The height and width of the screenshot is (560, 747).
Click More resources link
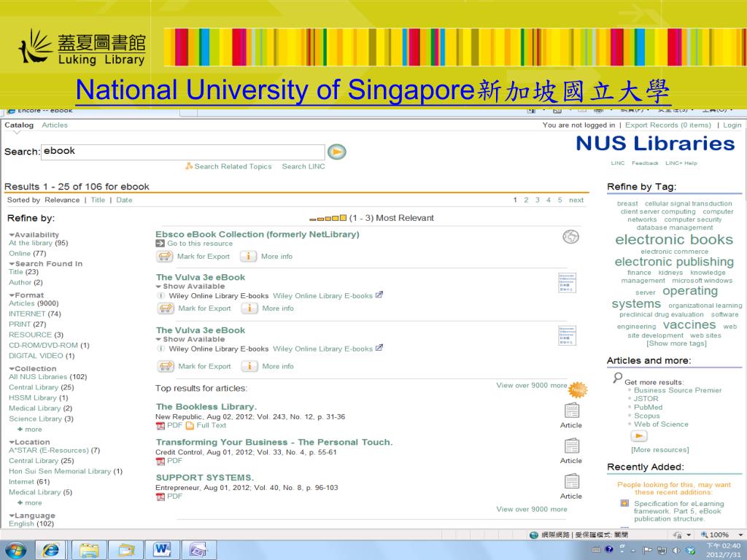pyautogui.click(x=659, y=449)
